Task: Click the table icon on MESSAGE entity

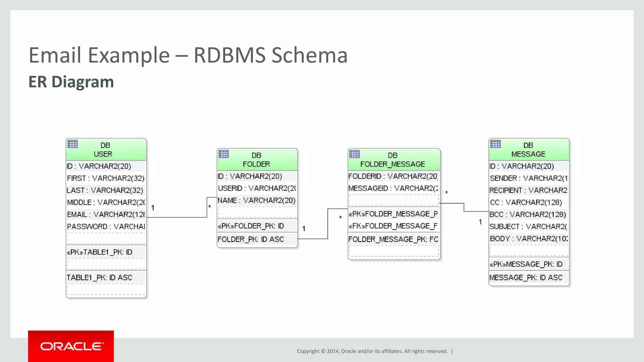Action: [x=496, y=144]
